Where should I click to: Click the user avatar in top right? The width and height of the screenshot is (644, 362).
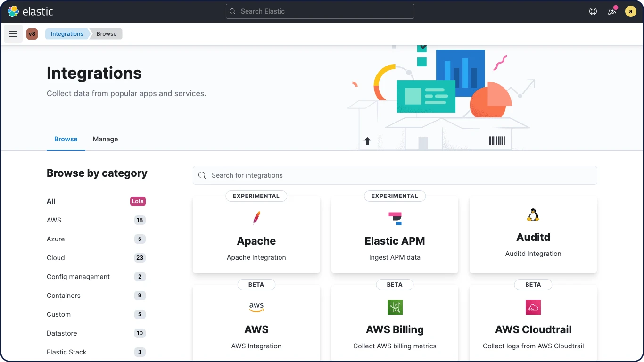pyautogui.click(x=630, y=11)
